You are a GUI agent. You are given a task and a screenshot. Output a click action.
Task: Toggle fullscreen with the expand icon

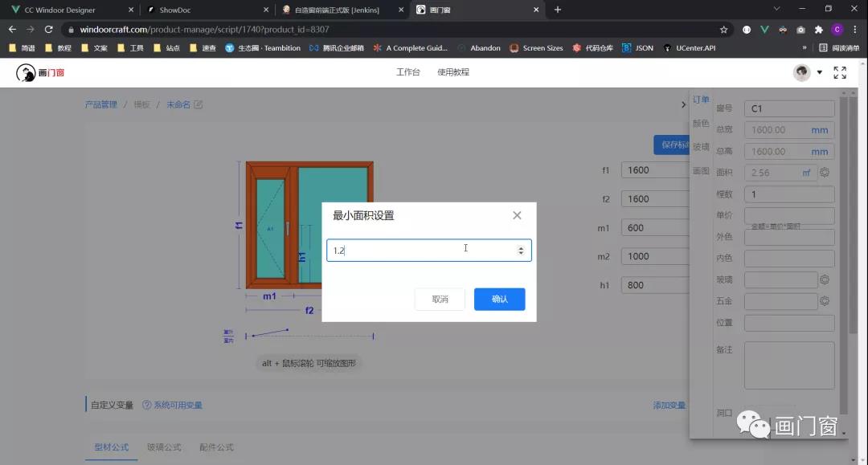[x=840, y=72]
